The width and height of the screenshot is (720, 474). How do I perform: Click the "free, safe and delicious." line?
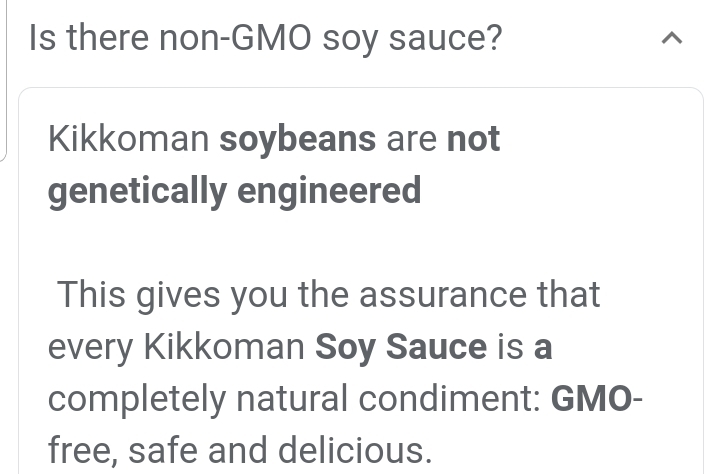240,451
